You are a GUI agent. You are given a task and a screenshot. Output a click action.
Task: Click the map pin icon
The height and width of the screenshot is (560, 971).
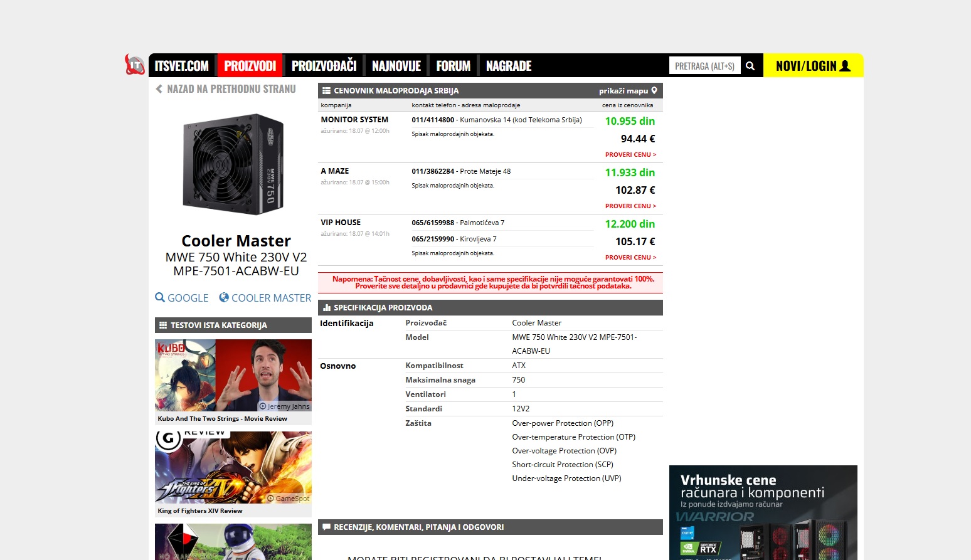(654, 90)
